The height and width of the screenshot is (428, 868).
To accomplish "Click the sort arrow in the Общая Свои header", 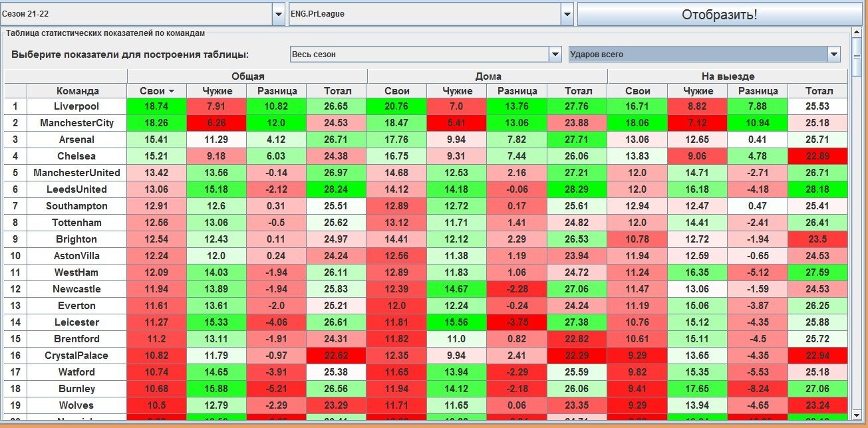I will pyautogui.click(x=172, y=91).
